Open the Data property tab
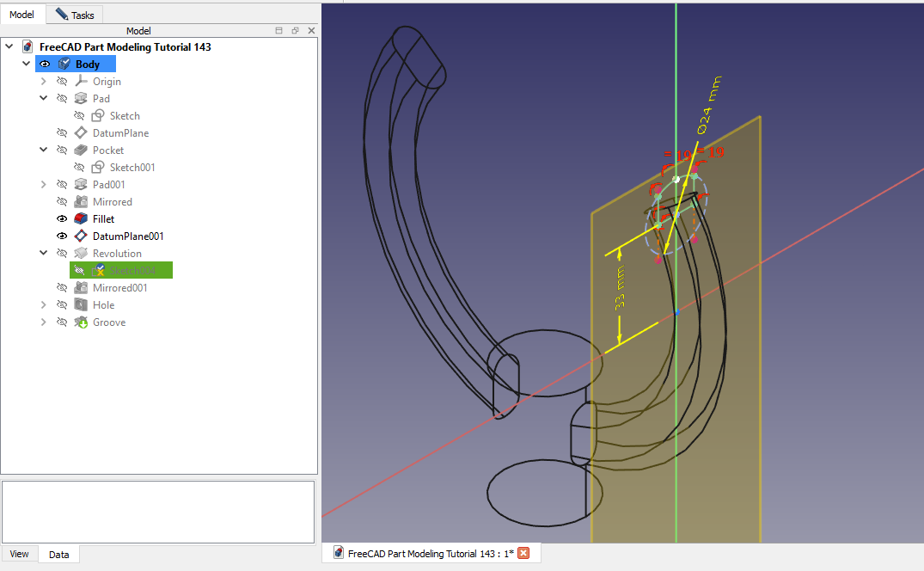 [x=58, y=555]
